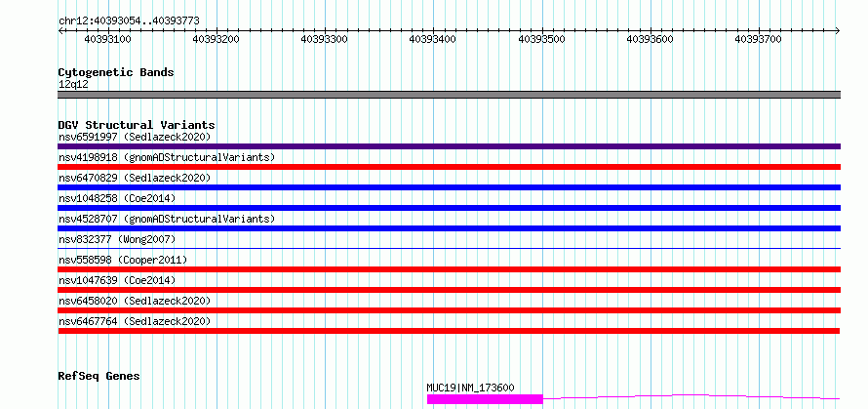
Task: Open the nsv6458020 (Sedlazeck2020) label
Action: [x=135, y=301]
